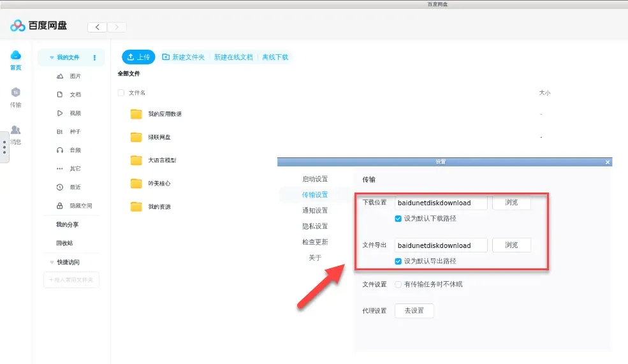
Task: Click the 大小 column header
Action: click(544, 93)
